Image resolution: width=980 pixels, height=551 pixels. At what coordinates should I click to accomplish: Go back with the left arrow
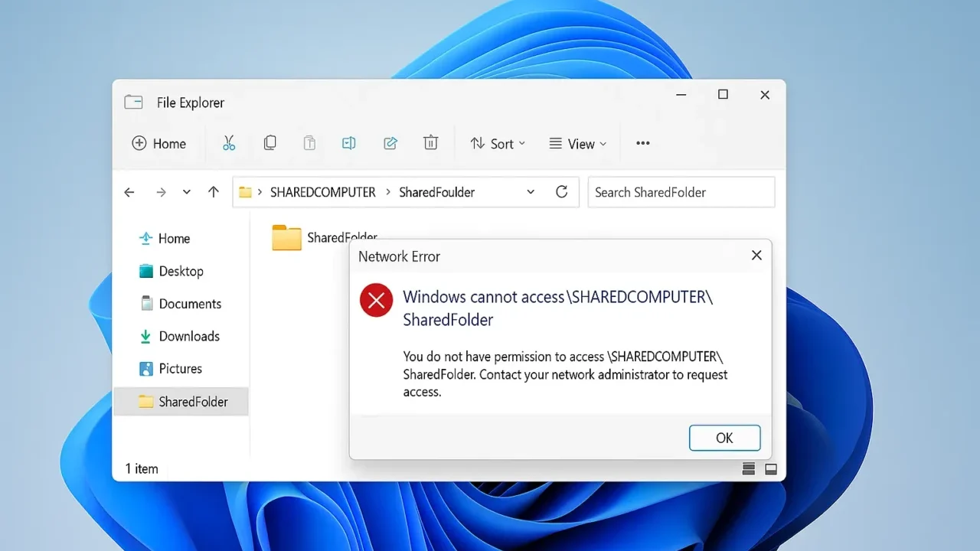pyautogui.click(x=129, y=192)
